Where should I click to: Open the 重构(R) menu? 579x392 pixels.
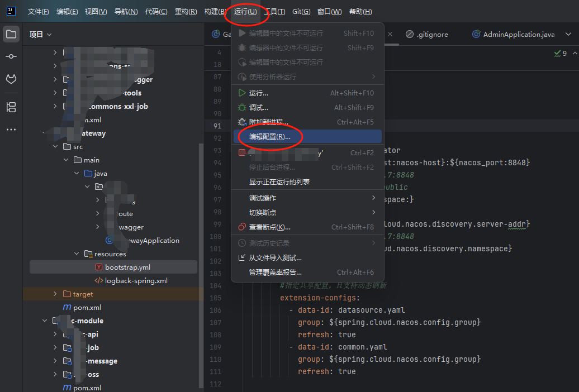[186, 11]
